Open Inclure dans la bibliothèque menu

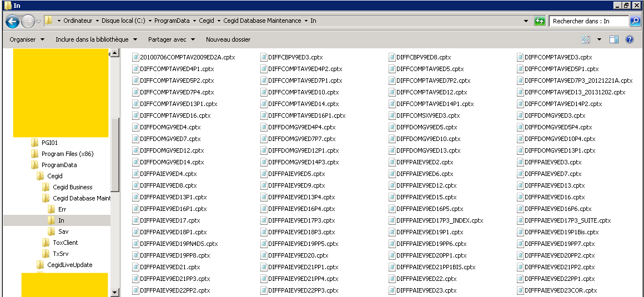pos(95,39)
